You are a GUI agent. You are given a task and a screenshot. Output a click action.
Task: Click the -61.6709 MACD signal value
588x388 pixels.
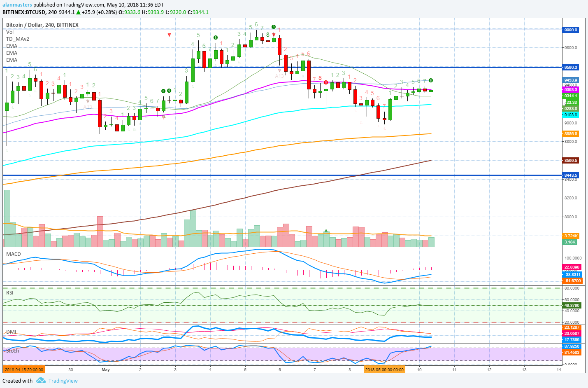pos(572,280)
